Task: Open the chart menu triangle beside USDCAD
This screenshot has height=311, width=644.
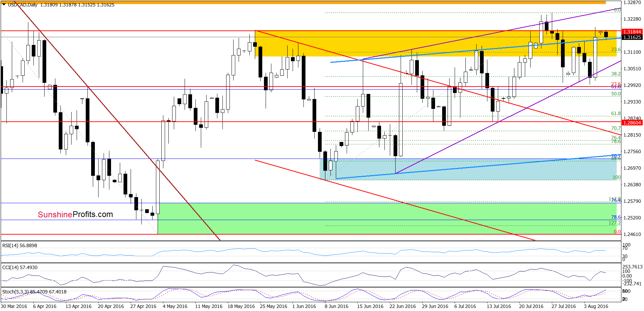Action: pos(4,5)
